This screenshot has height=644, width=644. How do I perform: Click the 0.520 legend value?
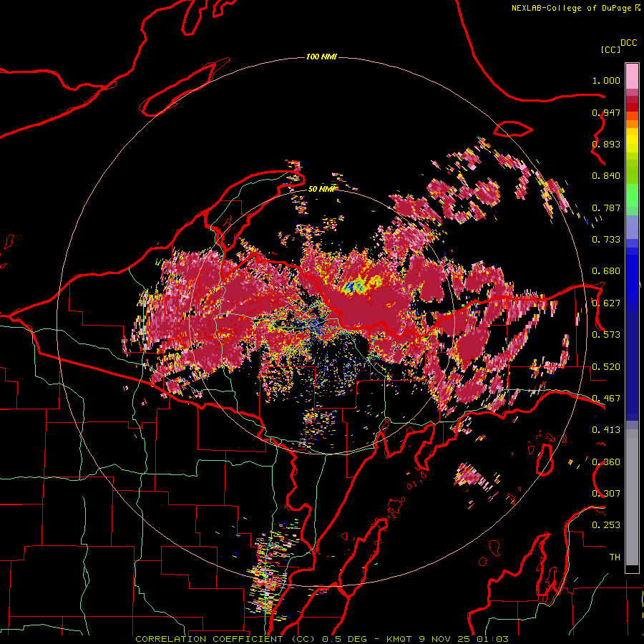tap(606, 367)
